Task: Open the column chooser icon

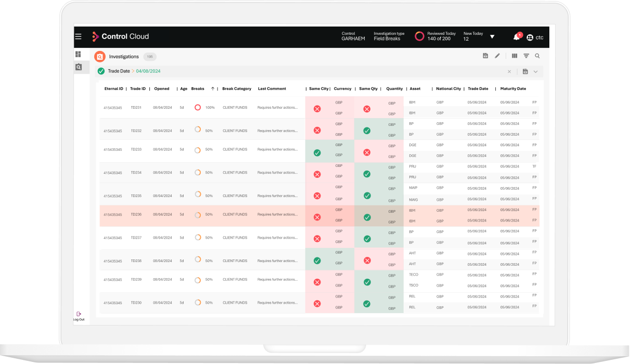Action: click(515, 56)
